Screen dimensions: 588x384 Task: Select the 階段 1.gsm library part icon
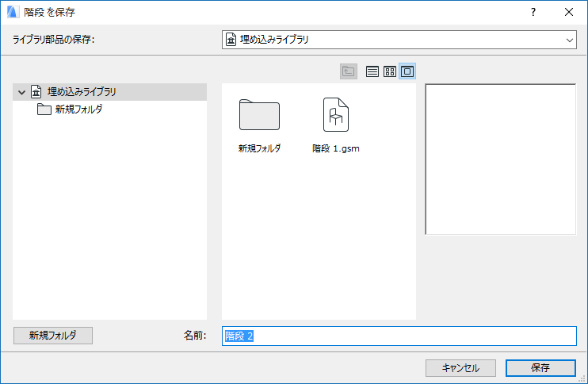click(336, 115)
